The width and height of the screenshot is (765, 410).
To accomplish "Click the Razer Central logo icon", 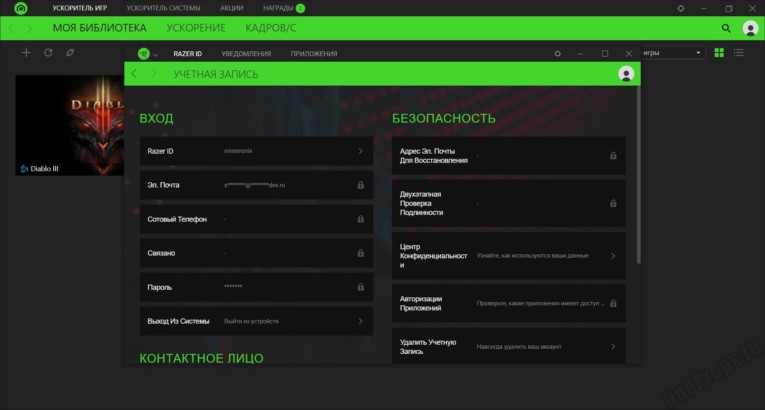I will (x=143, y=54).
